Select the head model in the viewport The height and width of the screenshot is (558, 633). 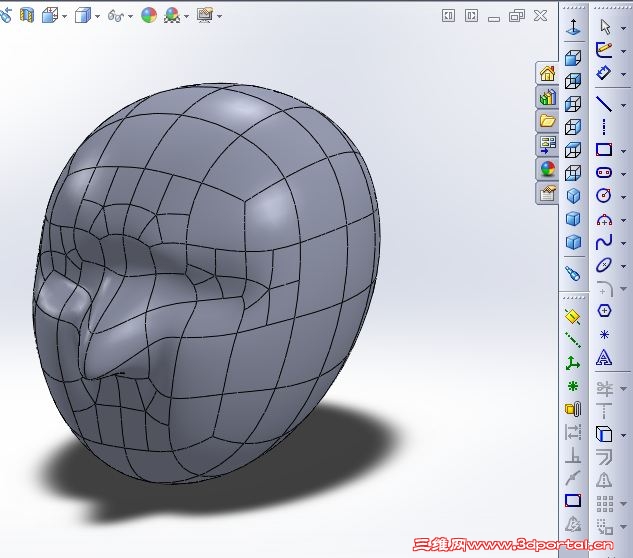tap(206, 283)
